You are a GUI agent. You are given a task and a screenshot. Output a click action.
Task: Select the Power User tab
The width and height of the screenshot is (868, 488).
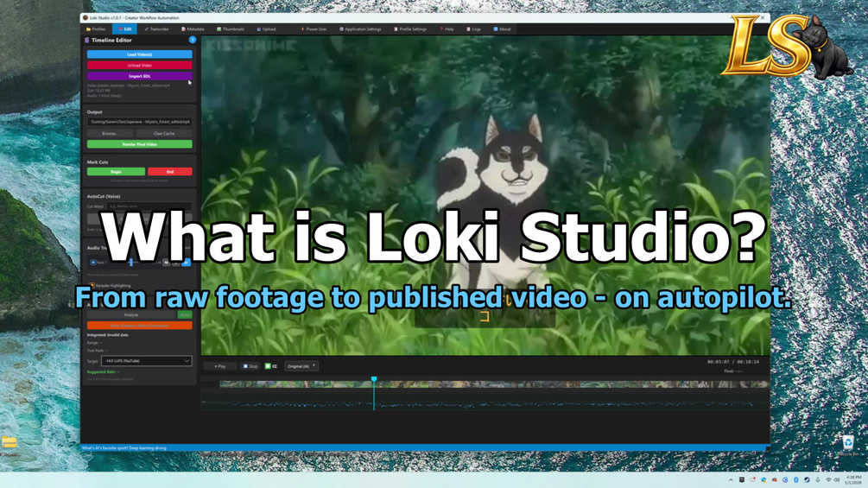point(314,29)
